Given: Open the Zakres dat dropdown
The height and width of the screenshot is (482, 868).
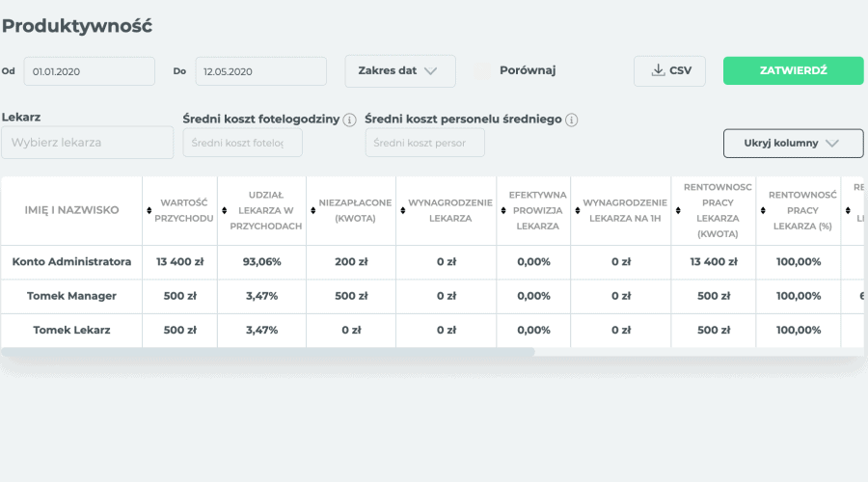Looking at the screenshot, I should (400, 70).
